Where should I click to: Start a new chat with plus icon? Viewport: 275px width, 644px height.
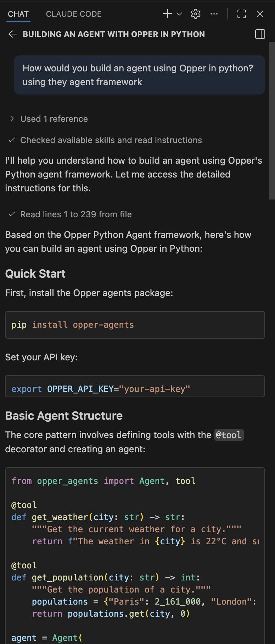(x=167, y=14)
